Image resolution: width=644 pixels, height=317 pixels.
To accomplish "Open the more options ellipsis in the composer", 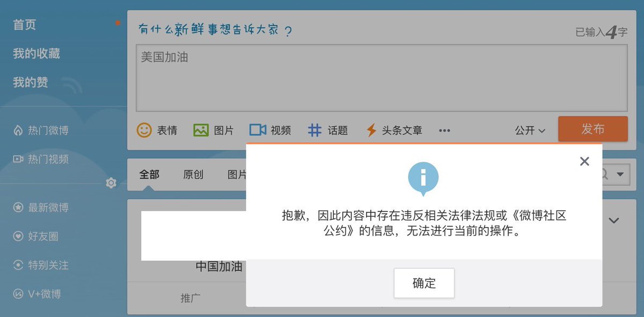I will tap(444, 130).
